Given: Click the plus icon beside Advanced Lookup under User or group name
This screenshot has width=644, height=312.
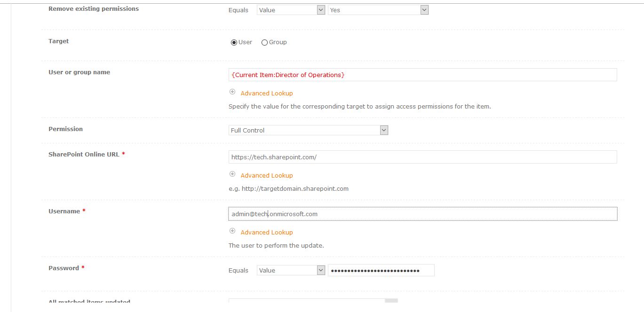Looking at the screenshot, I should coord(232,93).
